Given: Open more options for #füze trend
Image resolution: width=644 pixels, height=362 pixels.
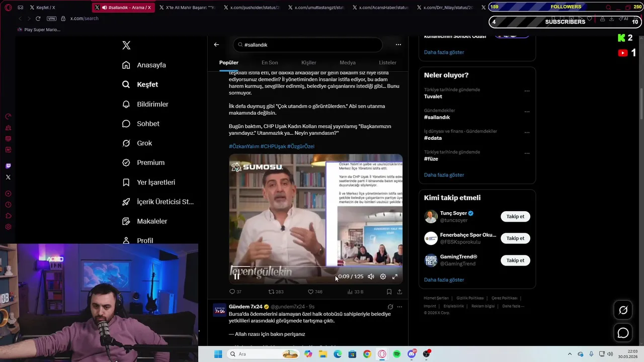Looking at the screenshot, I should [x=527, y=153].
